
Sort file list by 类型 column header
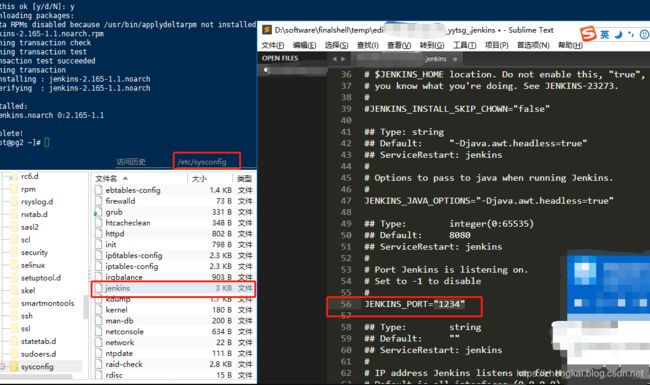(245, 179)
